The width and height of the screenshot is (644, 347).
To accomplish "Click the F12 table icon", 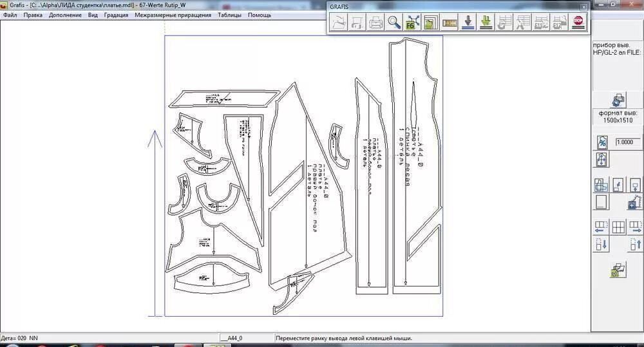I will point(560,22).
